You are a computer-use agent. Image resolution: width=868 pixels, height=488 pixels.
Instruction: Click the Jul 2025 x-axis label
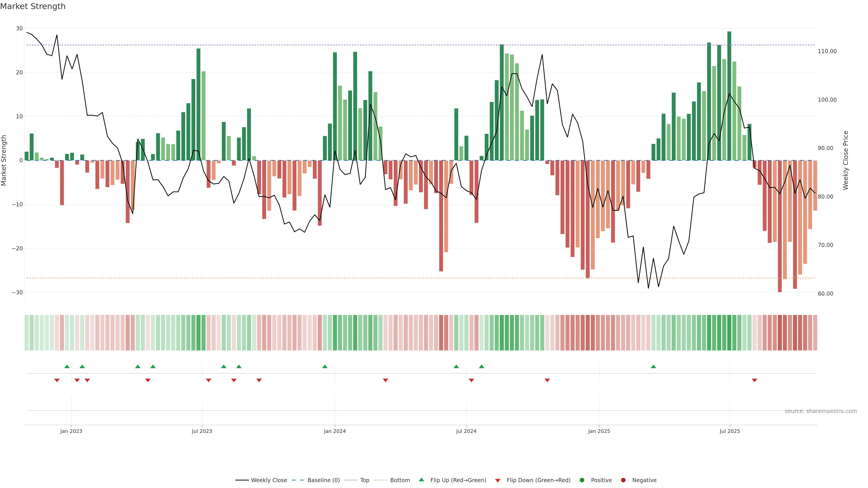(x=729, y=431)
